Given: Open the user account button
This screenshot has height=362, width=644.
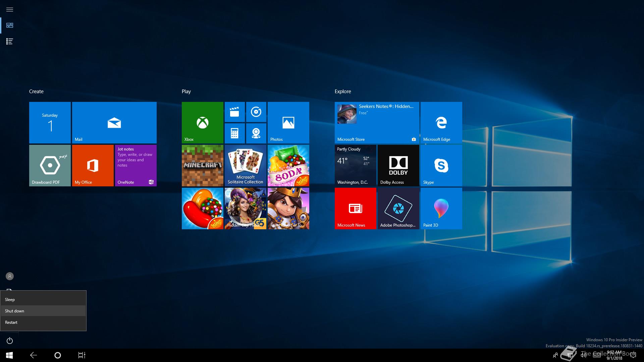Looking at the screenshot, I should (x=10, y=276).
